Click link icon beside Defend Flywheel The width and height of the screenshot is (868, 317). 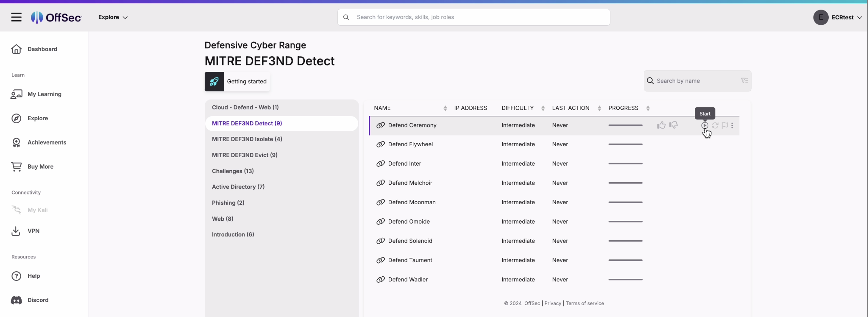(x=381, y=144)
